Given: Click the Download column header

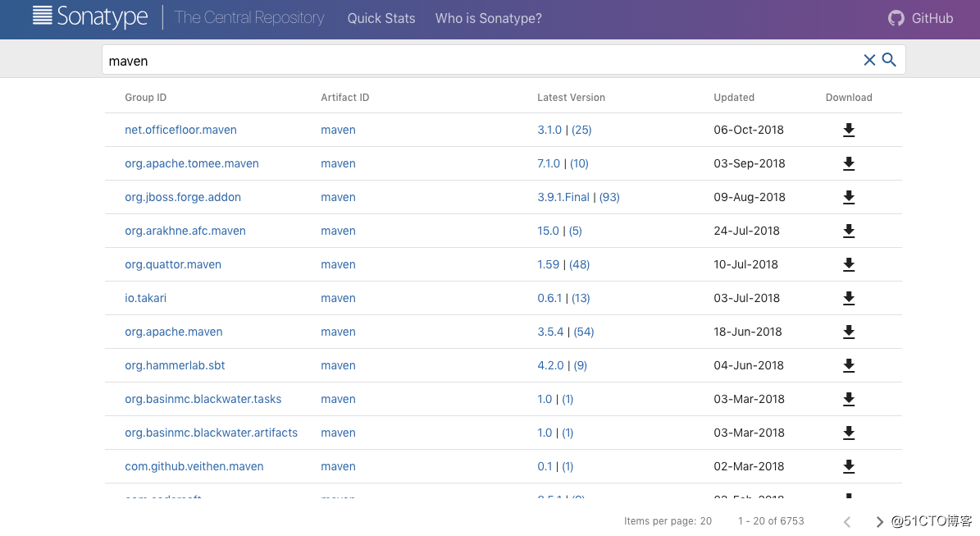Looking at the screenshot, I should [x=849, y=98].
